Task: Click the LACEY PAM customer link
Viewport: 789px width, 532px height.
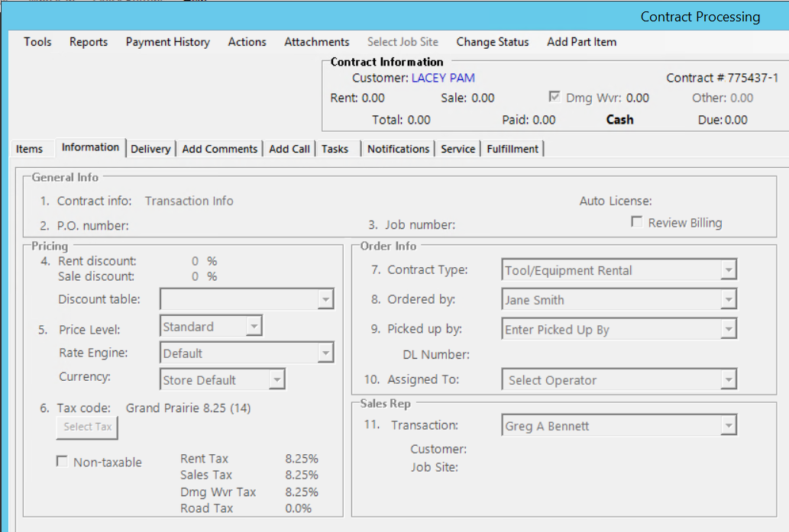Action: coord(443,78)
